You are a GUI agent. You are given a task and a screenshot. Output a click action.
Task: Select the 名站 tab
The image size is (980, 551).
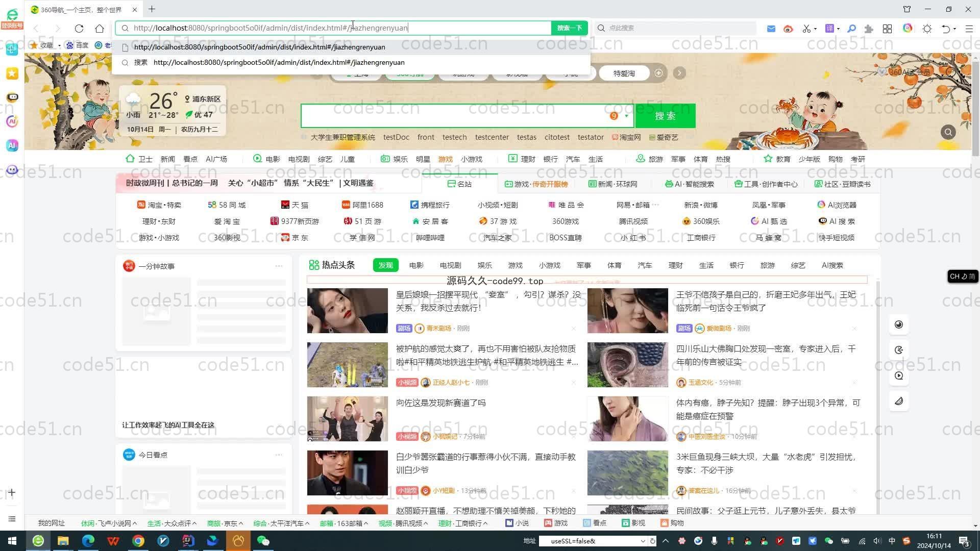coord(459,184)
